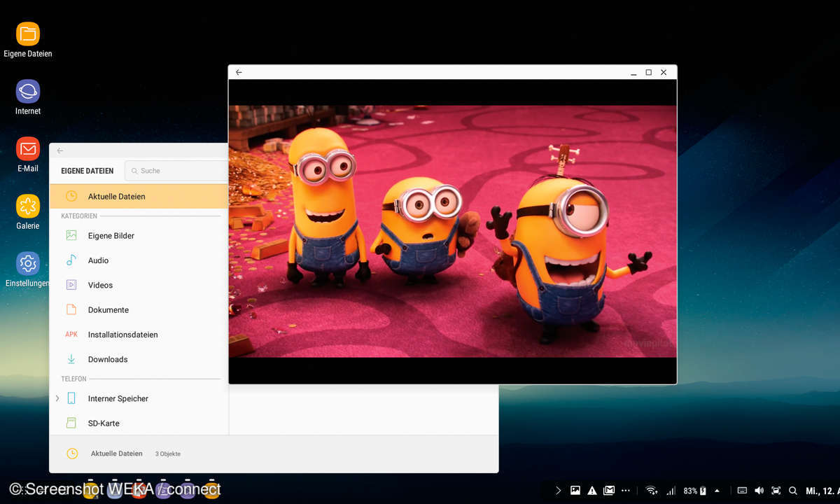Click the playing Minions video frame

pos(452,231)
